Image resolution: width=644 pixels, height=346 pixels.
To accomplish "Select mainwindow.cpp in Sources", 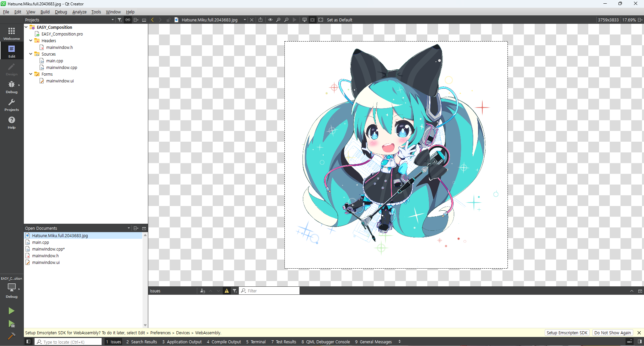I will click(62, 67).
